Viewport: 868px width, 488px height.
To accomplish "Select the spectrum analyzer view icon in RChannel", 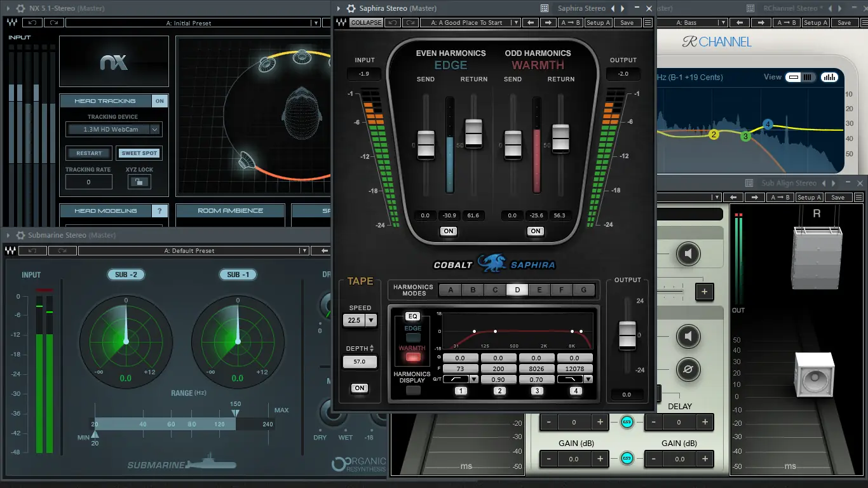I will coord(829,76).
